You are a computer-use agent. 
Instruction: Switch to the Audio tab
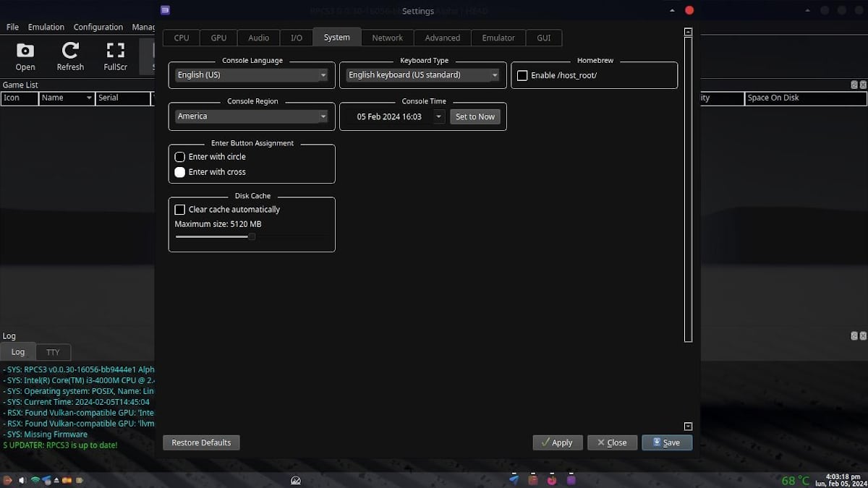click(x=258, y=38)
